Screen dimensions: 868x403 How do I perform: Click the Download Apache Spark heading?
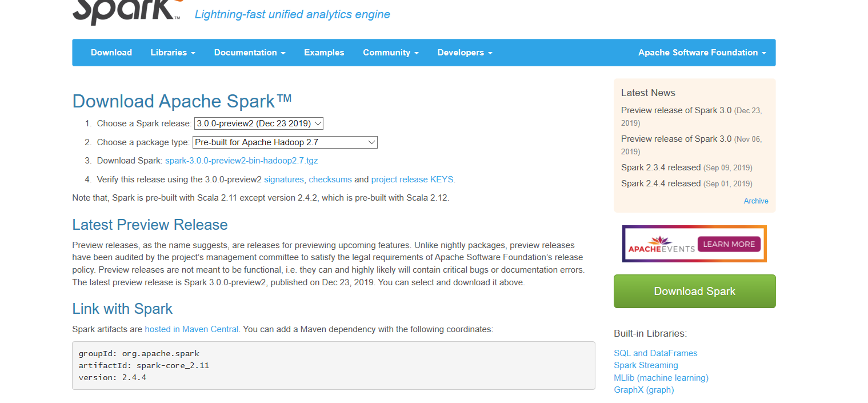pos(182,101)
